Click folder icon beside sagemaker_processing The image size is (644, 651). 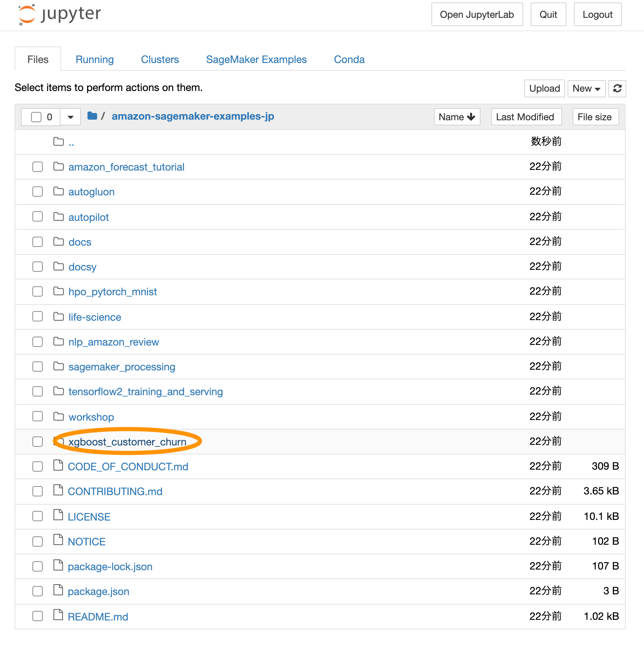(59, 366)
